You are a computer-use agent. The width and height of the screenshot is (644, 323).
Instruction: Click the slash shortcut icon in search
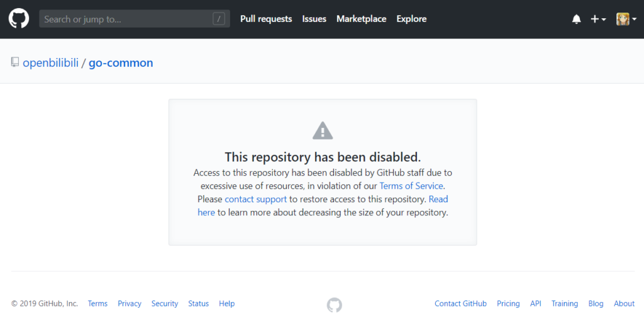point(218,19)
